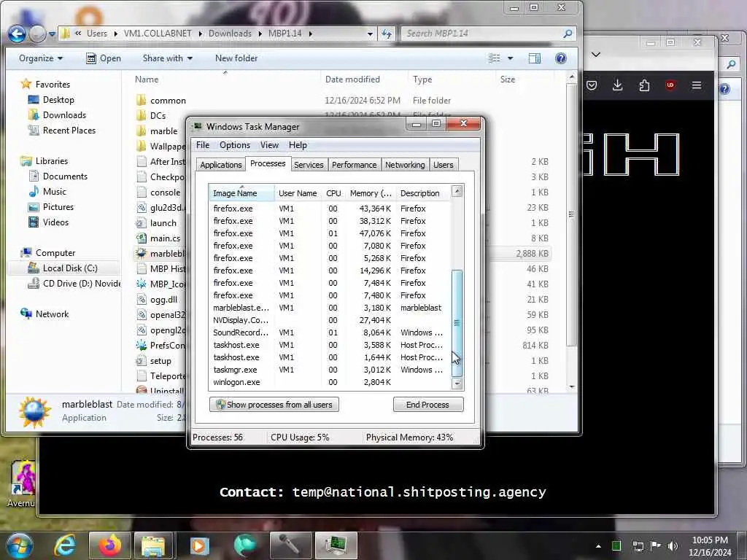The width and height of the screenshot is (747, 560).
Task: Open the Task Manager File menu
Action: (203, 145)
